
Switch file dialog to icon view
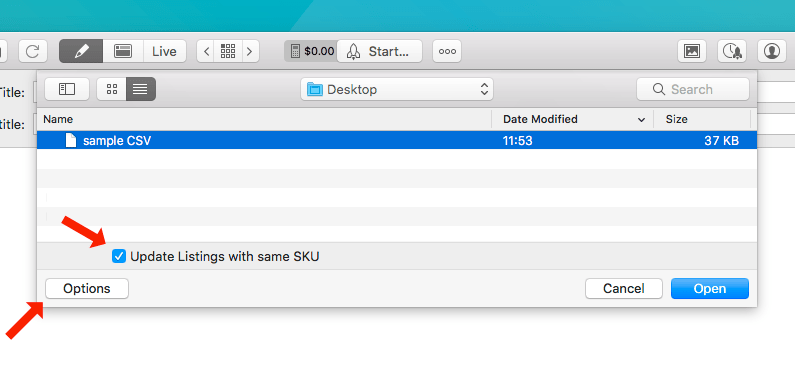coord(112,89)
